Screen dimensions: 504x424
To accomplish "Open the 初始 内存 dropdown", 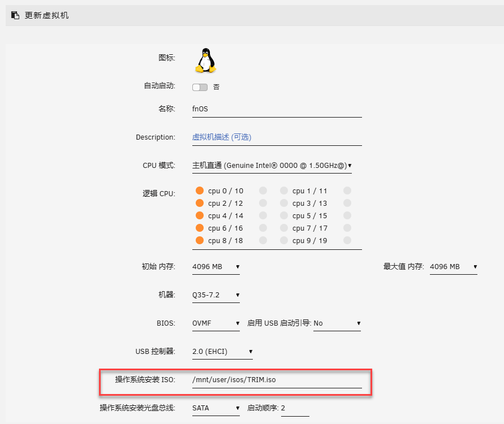I will click(x=216, y=267).
